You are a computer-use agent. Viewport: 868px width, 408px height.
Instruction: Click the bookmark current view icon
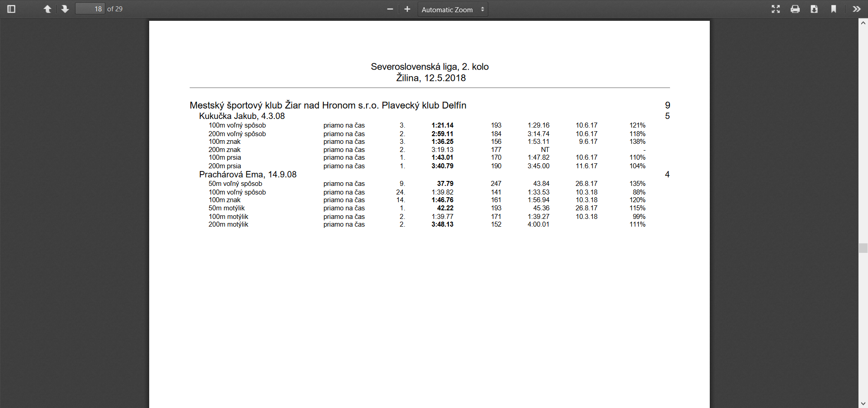[834, 9]
